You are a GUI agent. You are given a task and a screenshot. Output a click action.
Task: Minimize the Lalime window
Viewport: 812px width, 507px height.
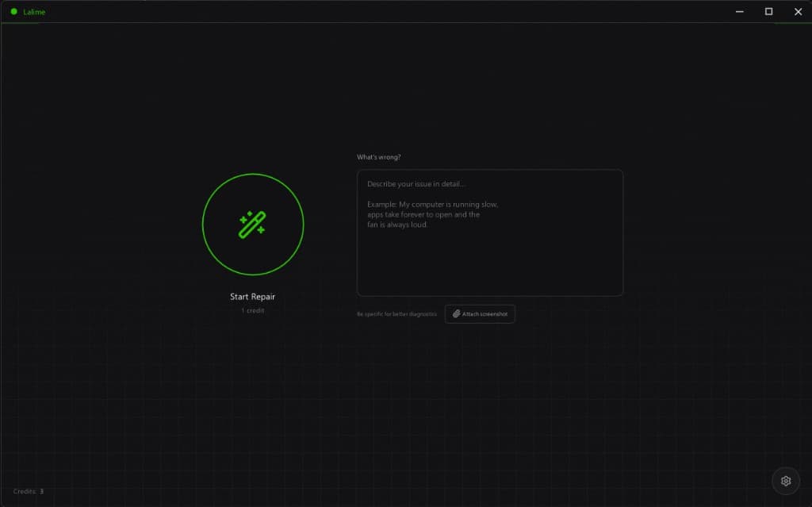coord(740,11)
